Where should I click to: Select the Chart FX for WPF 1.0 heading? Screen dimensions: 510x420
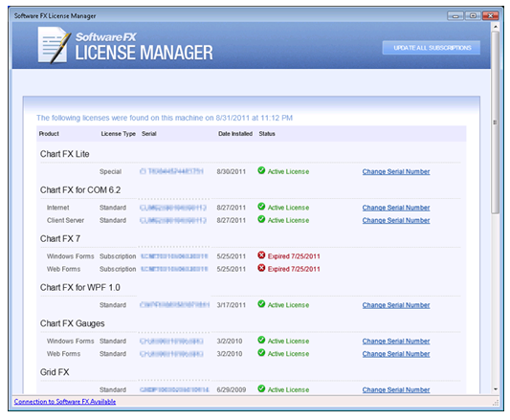coord(80,288)
